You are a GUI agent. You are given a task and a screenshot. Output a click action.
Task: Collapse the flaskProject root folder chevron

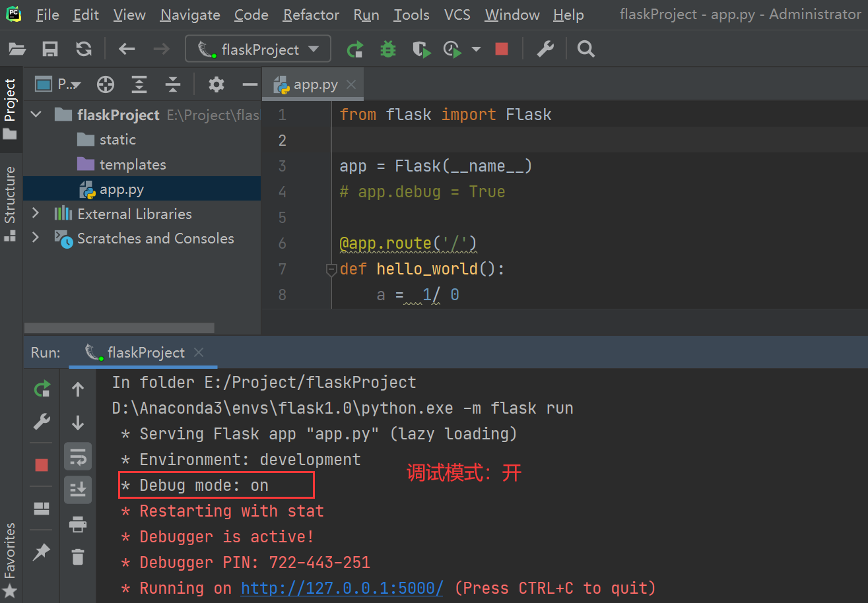(36, 115)
